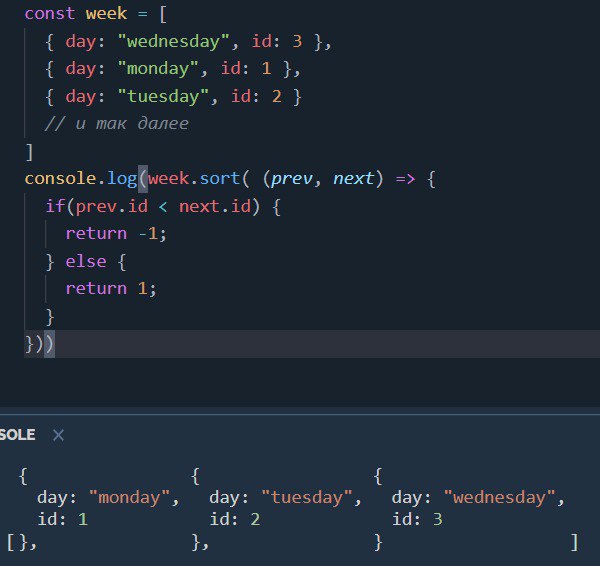Click 'return 1;' statement

[111, 289]
